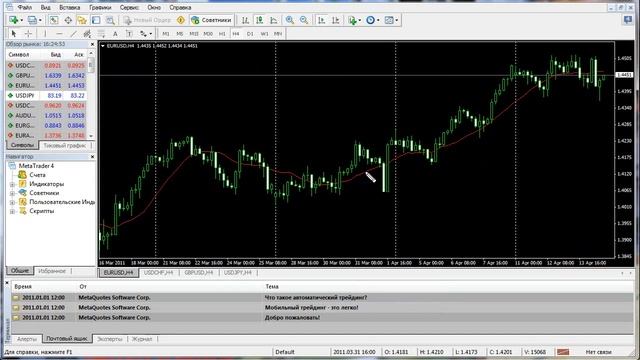Screen dimensions: 640x360
Task: Select the Text Label (T) tool
Action: [x=129, y=33]
